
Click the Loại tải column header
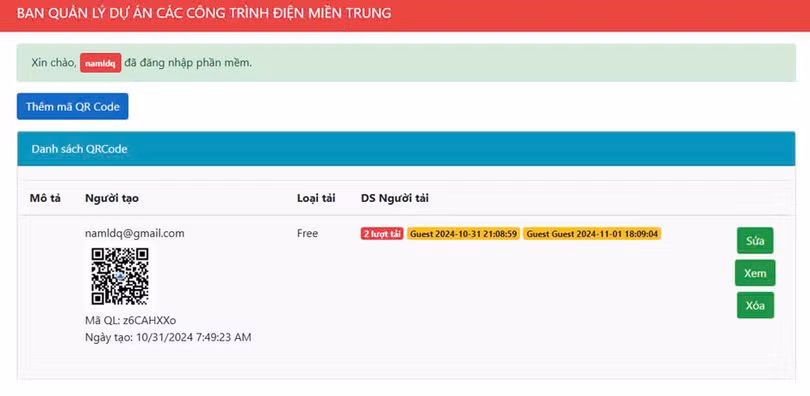click(316, 198)
